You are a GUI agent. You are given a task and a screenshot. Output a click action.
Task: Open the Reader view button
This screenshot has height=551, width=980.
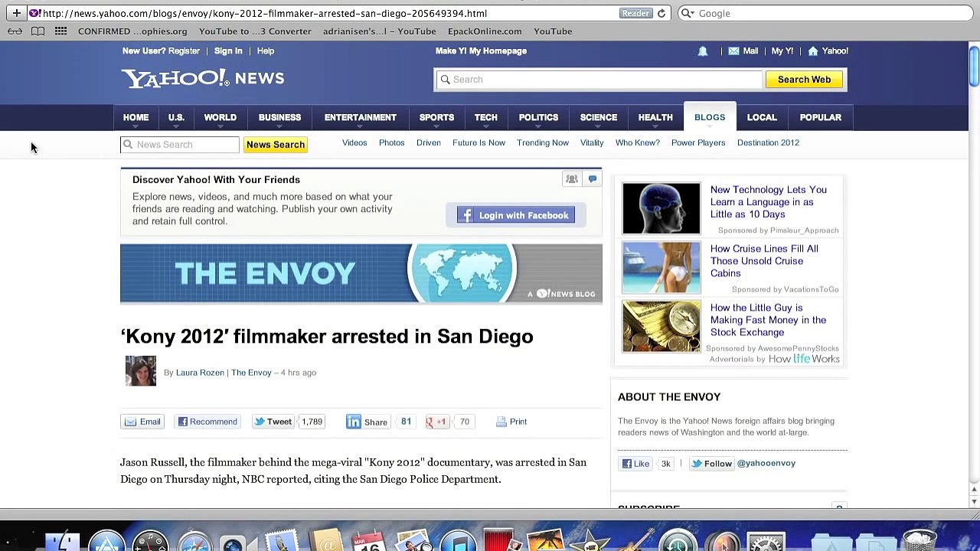635,13
